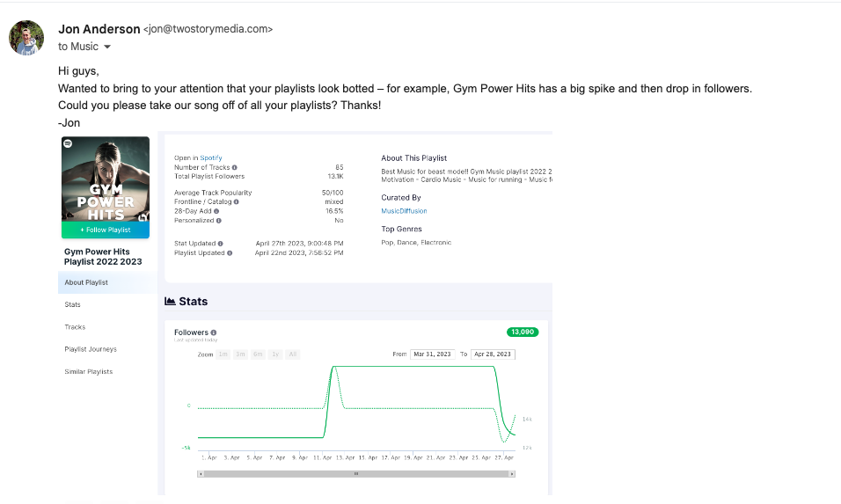Click info icon beside Personalized
The width and height of the screenshot is (841, 504).
point(219,221)
